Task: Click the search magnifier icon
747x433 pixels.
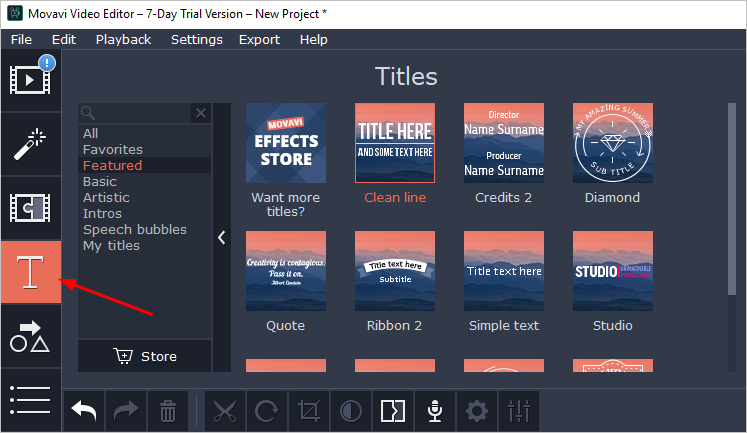Action: (x=88, y=113)
